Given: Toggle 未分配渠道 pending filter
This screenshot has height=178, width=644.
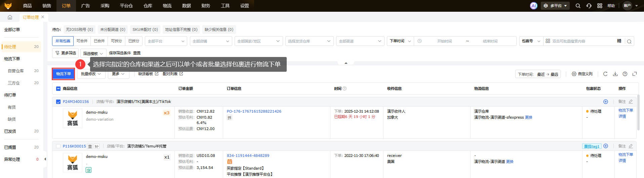Looking at the screenshot, I should pos(113,29).
